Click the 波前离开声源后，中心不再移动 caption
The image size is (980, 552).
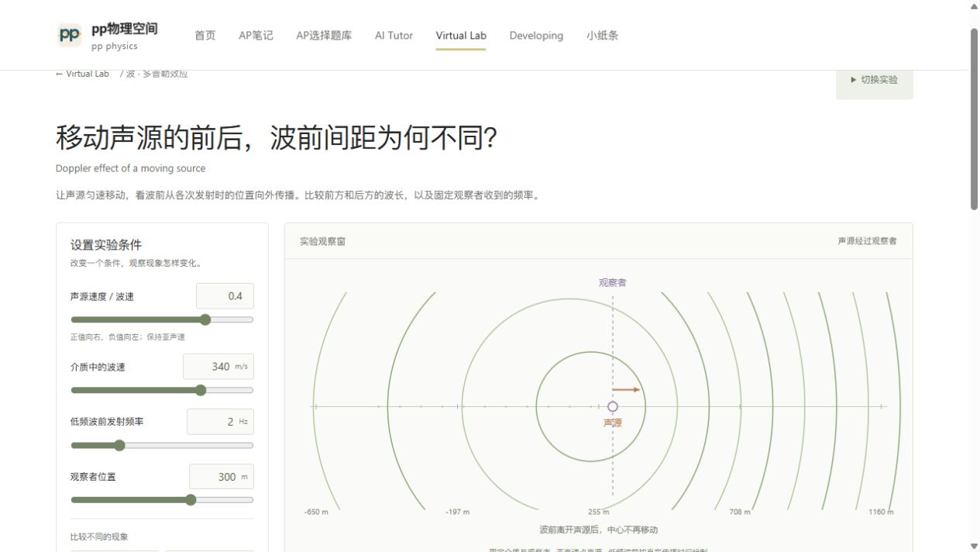599,530
